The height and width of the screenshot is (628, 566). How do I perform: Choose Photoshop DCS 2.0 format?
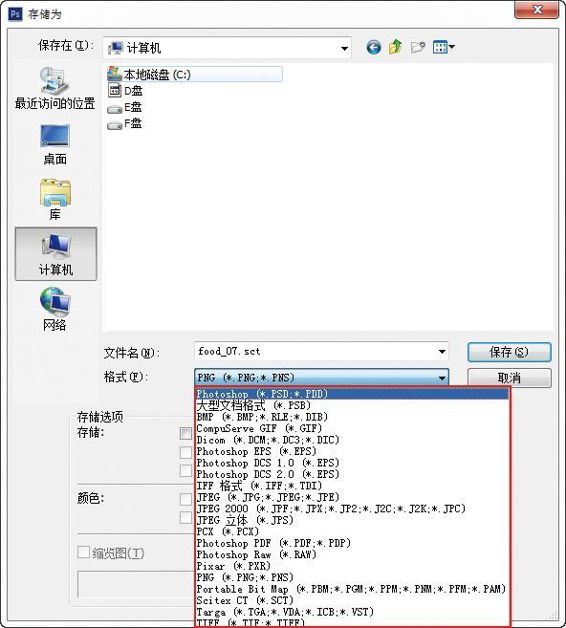352,474
